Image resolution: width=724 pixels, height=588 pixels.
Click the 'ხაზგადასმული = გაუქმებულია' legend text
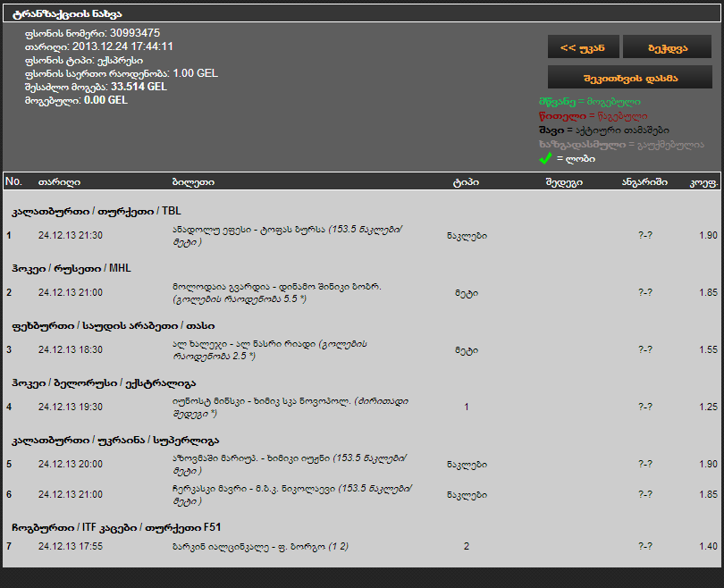621,145
